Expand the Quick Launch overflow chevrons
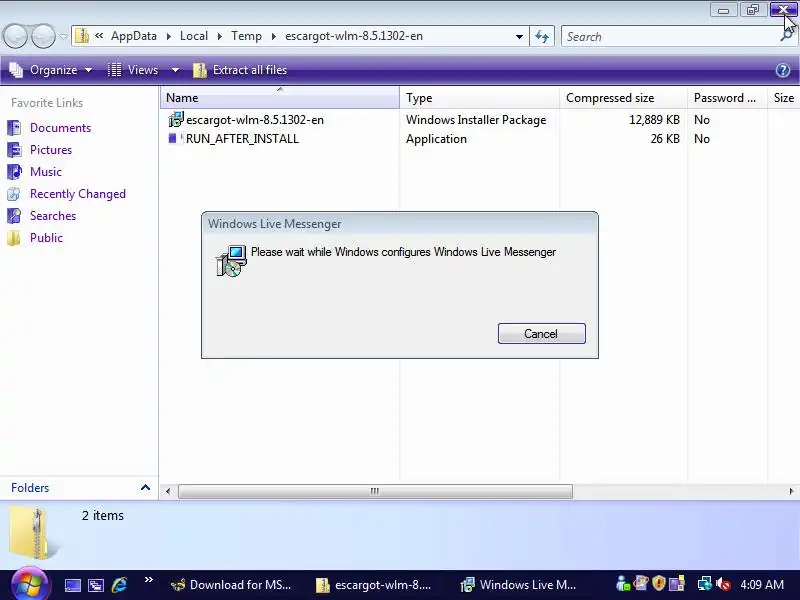This screenshot has width=800, height=600. click(x=148, y=580)
